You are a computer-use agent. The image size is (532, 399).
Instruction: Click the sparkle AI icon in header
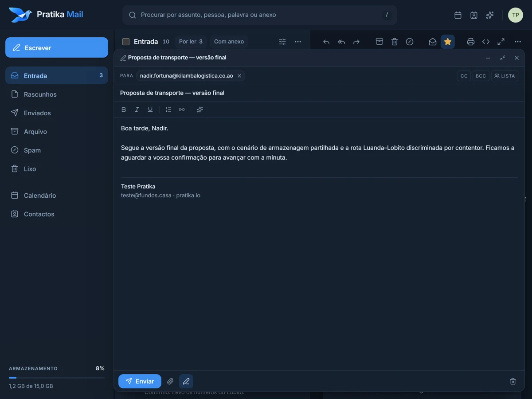pos(490,15)
